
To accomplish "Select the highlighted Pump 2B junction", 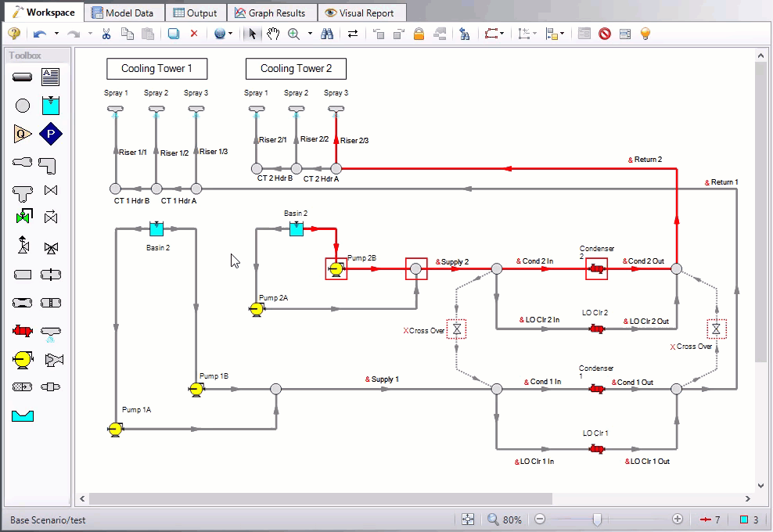I will coord(336,269).
